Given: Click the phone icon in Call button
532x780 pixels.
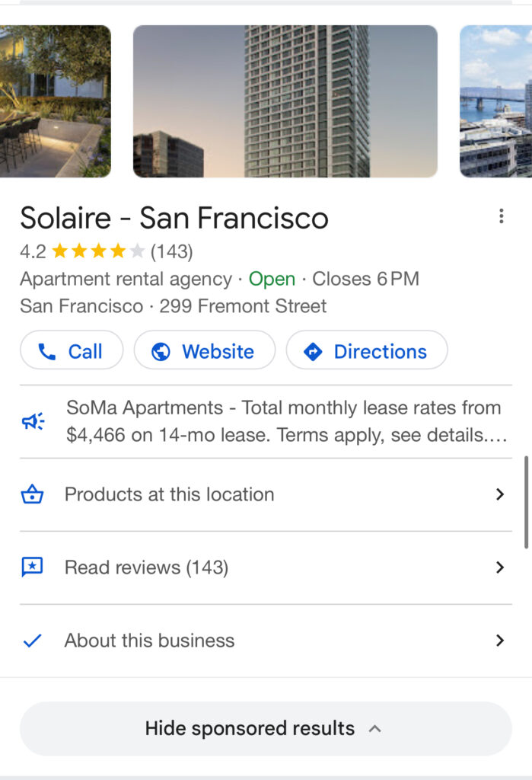Looking at the screenshot, I should (47, 351).
